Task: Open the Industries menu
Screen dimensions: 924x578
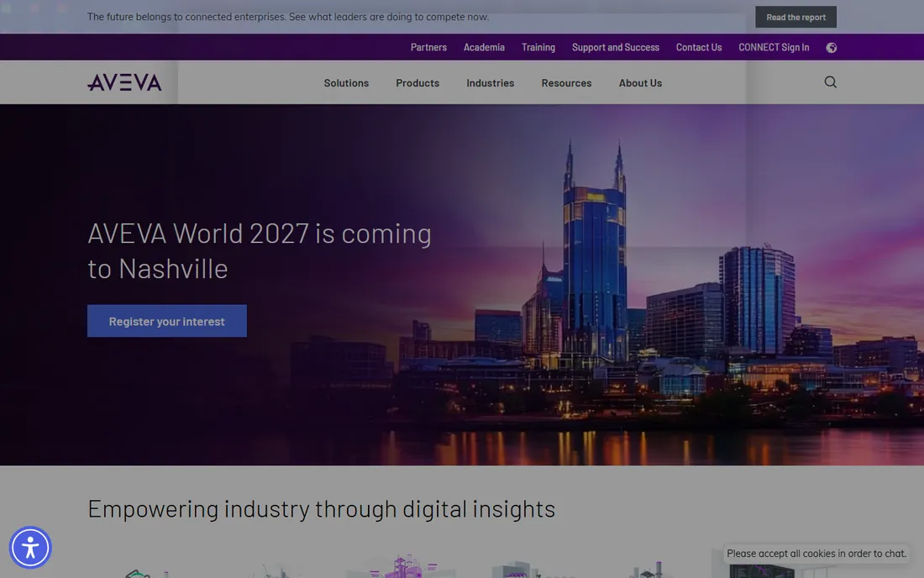Action: pyautogui.click(x=491, y=83)
